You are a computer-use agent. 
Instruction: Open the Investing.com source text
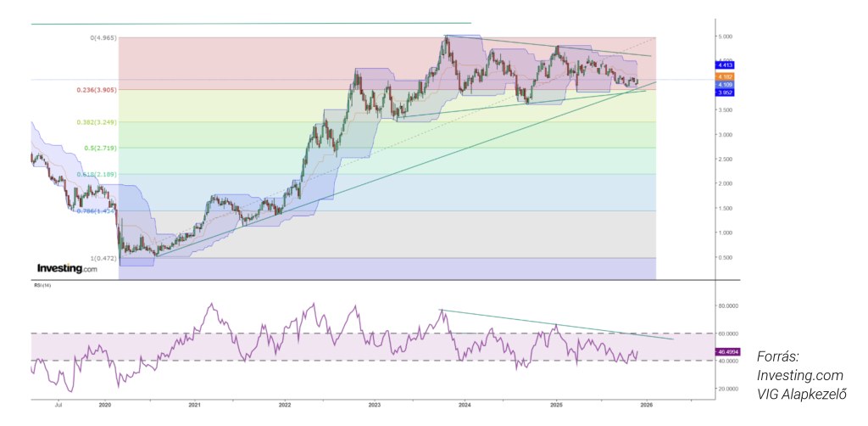click(x=799, y=374)
